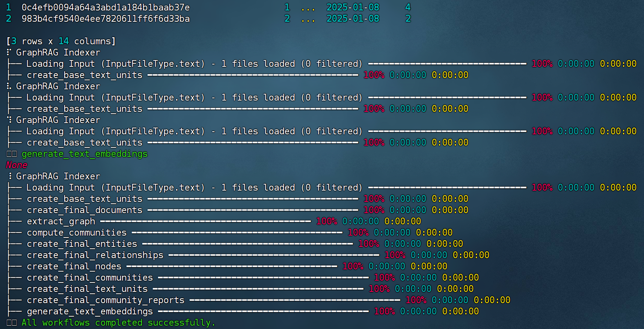
Task: Click the create_final_nodes progress bar
Action: pyautogui.click(x=232, y=266)
